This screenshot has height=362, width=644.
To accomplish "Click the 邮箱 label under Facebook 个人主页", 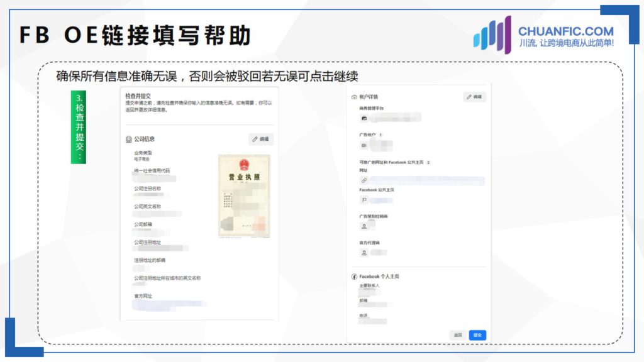I will (x=364, y=301).
